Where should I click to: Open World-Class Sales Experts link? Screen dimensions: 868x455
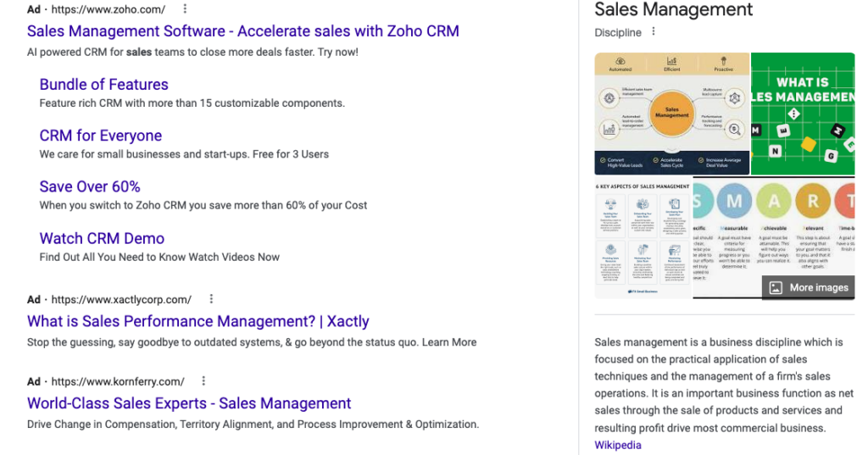click(189, 403)
